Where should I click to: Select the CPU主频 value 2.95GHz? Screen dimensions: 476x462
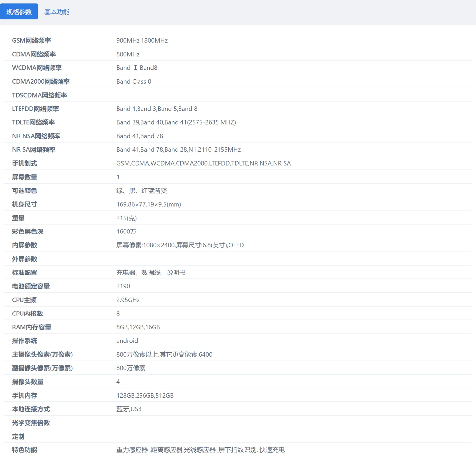click(x=128, y=300)
